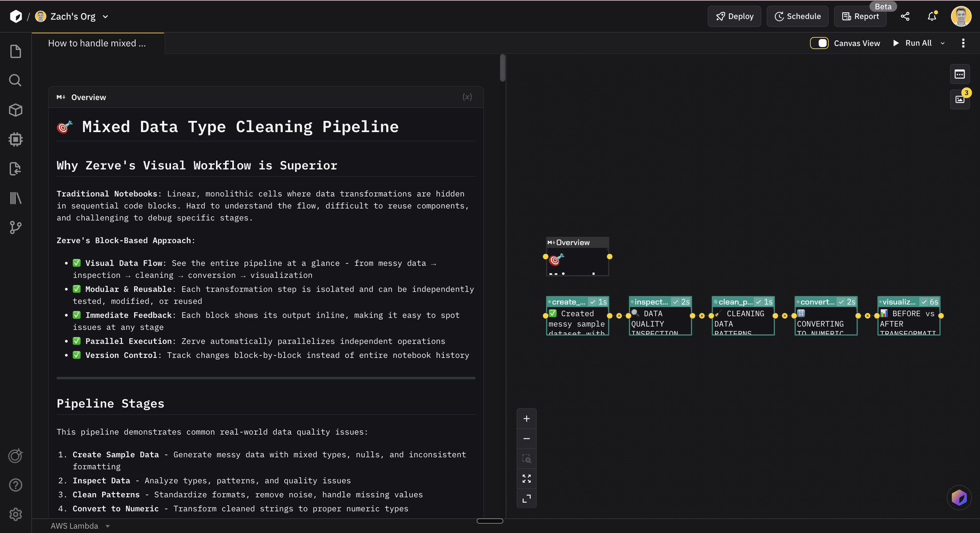Viewport: 980px width, 533px height.
Task: Select the packages icon in the left sidebar
Action: (x=15, y=110)
